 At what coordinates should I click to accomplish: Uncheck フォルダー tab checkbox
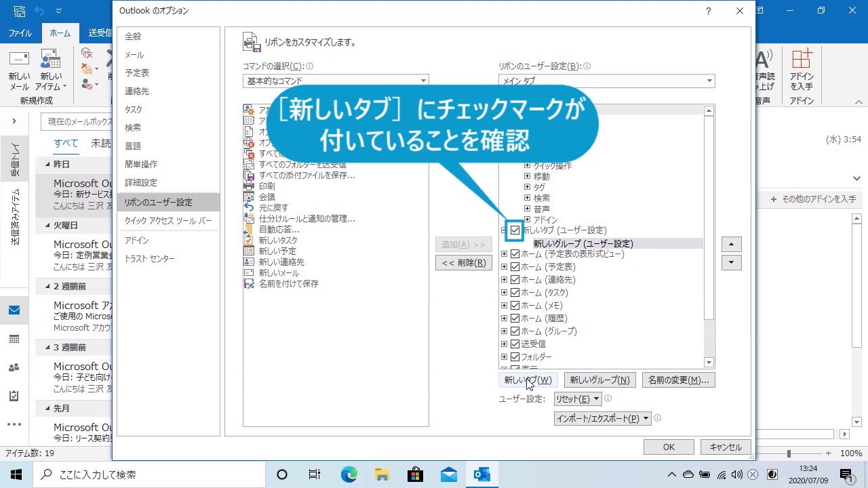[515, 357]
